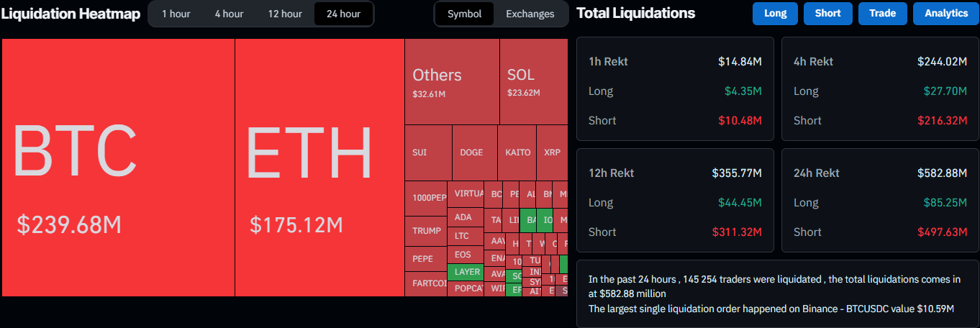980x328 pixels.
Task: Click the 12h short value $311.32M
Action: pyautogui.click(x=737, y=232)
